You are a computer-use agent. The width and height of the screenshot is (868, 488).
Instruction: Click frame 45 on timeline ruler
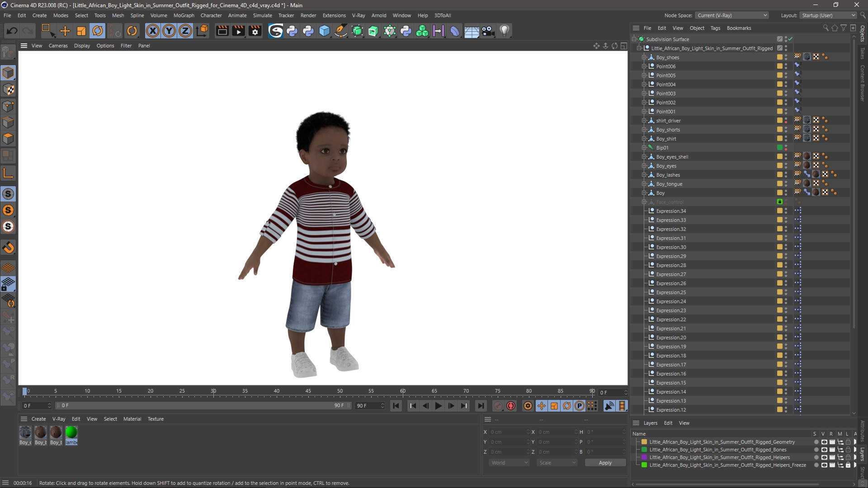(x=308, y=391)
